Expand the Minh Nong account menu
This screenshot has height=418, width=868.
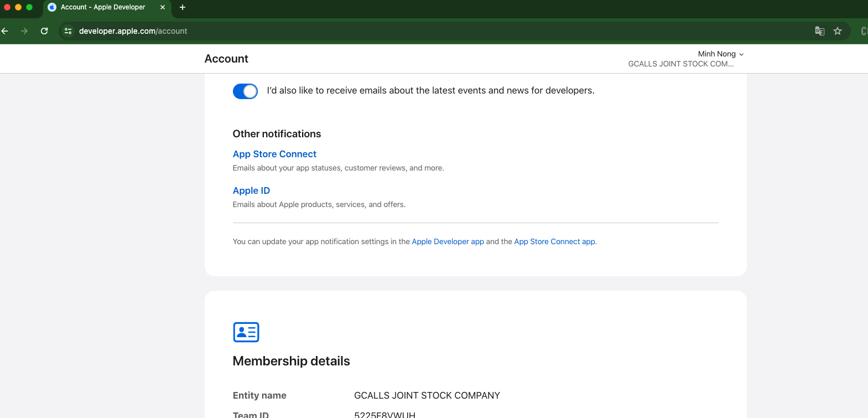pyautogui.click(x=720, y=54)
